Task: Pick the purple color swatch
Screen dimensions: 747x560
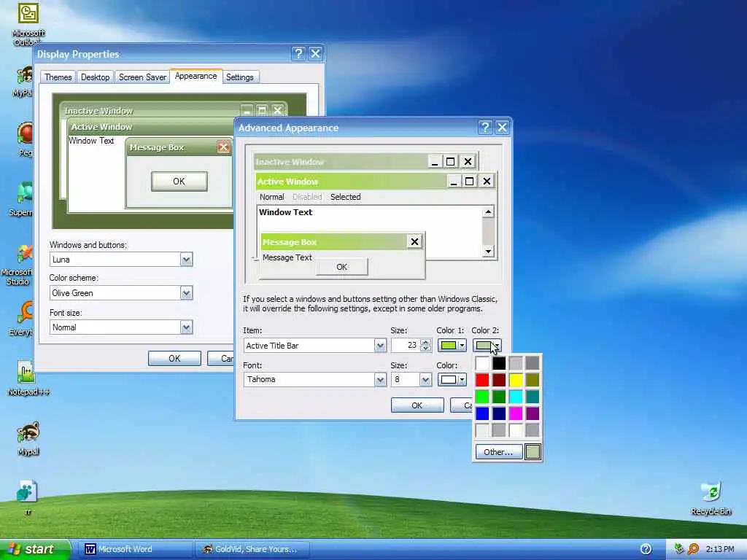Action: pyautogui.click(x=532, y=413)
